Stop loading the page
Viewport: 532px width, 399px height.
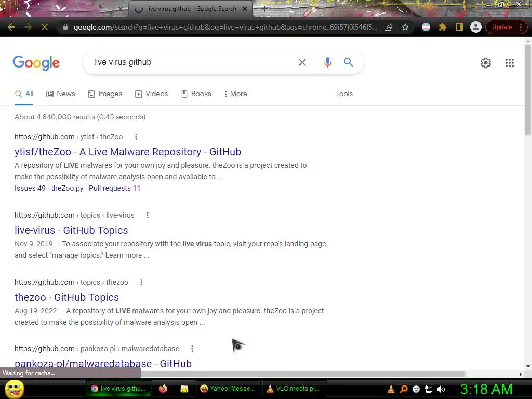click(45, 27)
